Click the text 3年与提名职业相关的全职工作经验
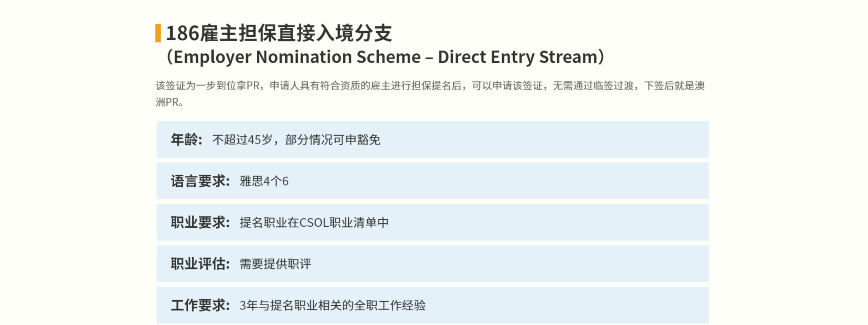The width and height of the screenshot is (868, 325). click(x=332, y=305)
